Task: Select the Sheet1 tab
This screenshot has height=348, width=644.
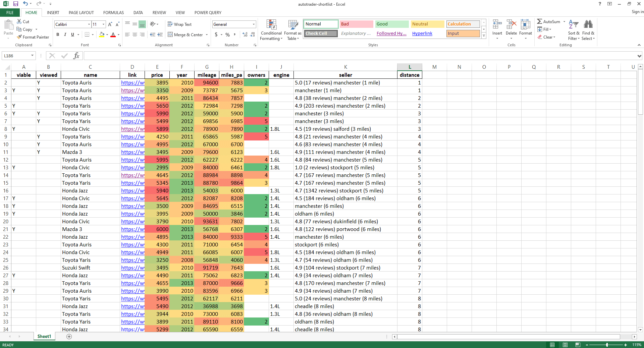Action: coord(44,336)
